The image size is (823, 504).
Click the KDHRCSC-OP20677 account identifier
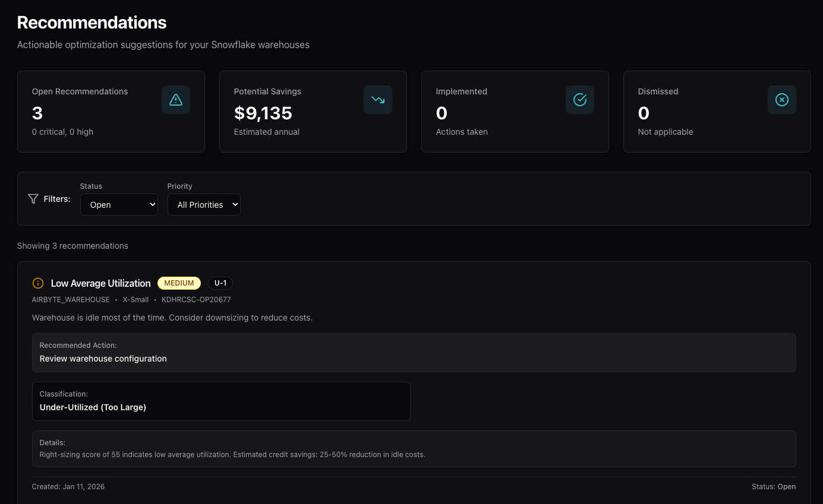pos(196,300)
